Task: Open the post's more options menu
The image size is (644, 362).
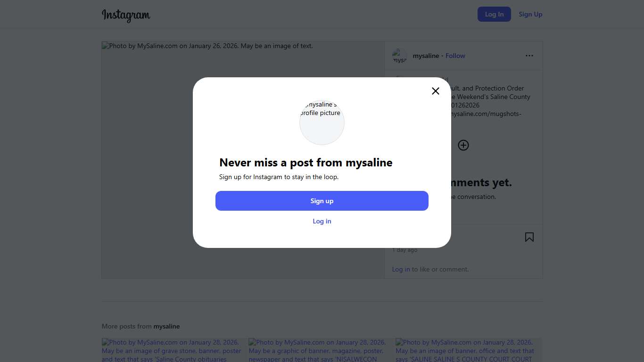Action: (x=529, y=56)
